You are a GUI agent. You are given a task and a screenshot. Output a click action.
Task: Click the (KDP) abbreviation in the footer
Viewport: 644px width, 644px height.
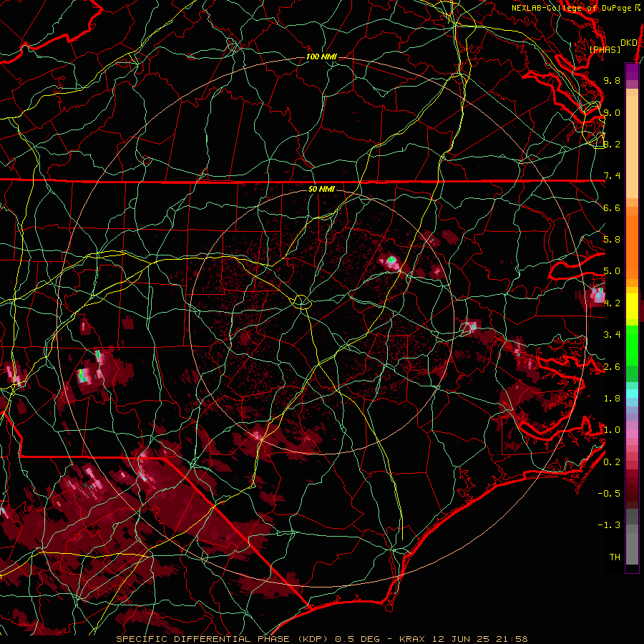pos(312,639)
